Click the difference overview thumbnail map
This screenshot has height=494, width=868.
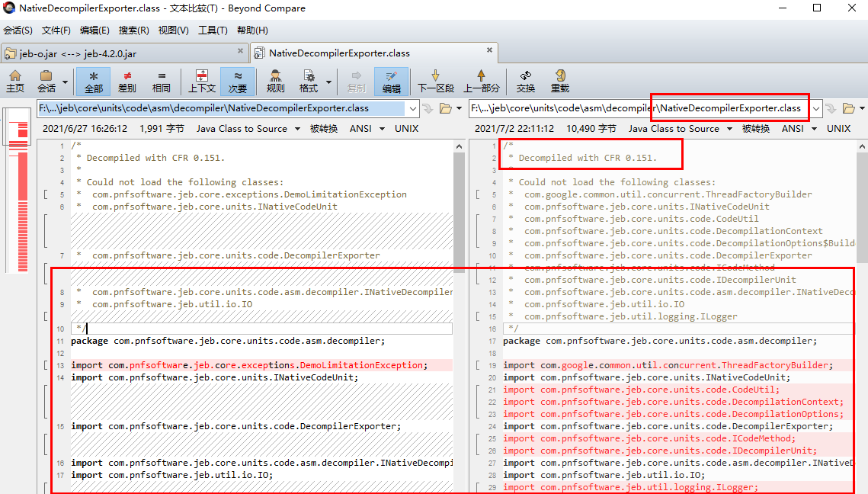[18, 189]
